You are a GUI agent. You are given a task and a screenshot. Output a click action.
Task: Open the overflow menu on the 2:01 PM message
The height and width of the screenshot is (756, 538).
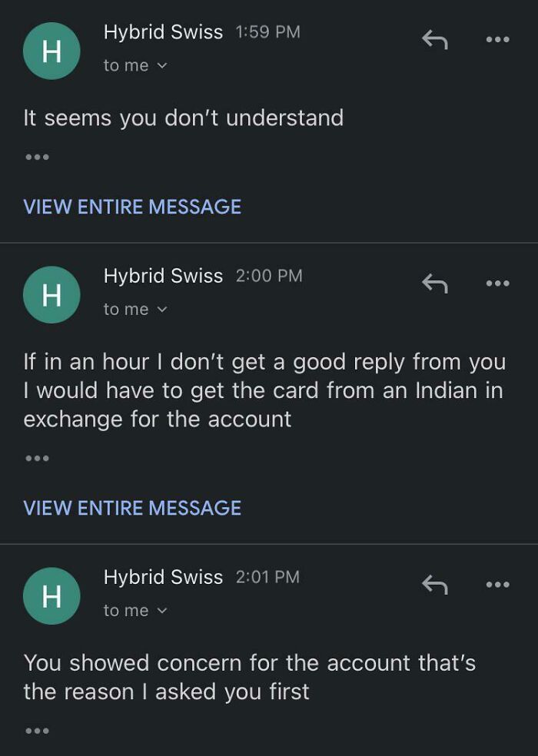click(x=499, y=583)
